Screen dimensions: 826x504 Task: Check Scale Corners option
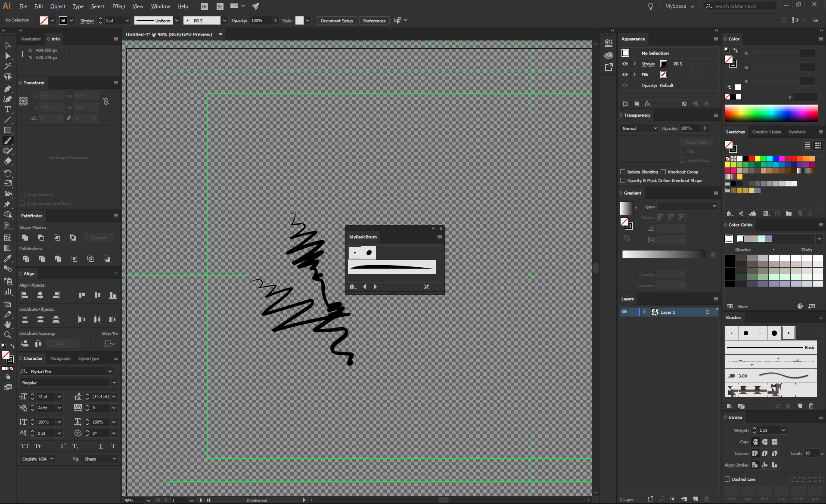tap(22, 195)
